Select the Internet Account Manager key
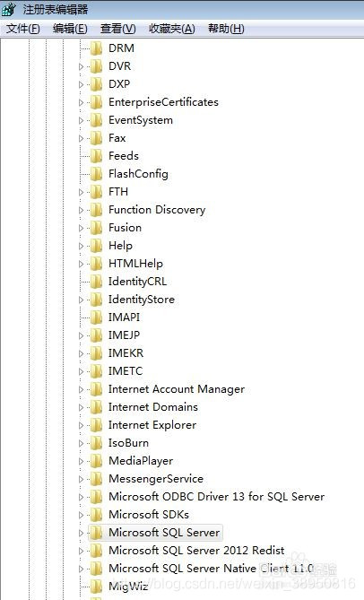The width and height of the screenshot is (364, 600). [177, 389]
